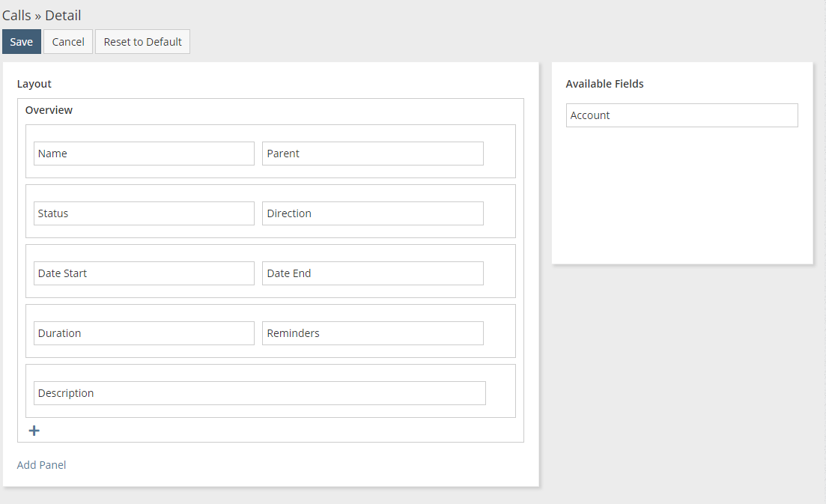
Task: Open the Add Panel link
Action: (41, 465)
